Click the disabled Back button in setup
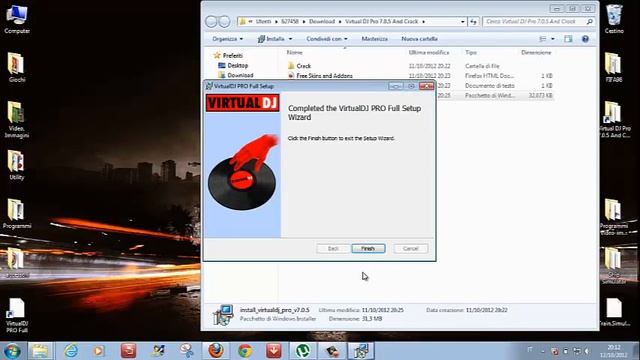 (x=333, y=248)
